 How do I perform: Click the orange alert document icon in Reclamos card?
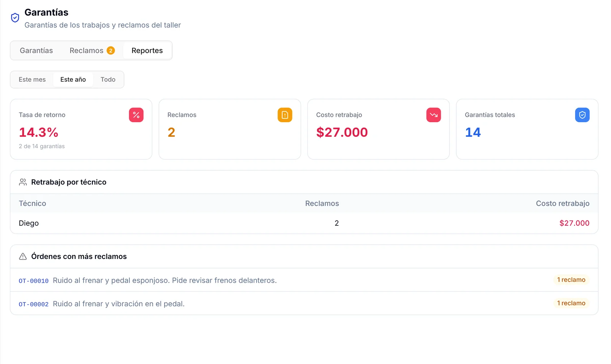coord(285,115)
